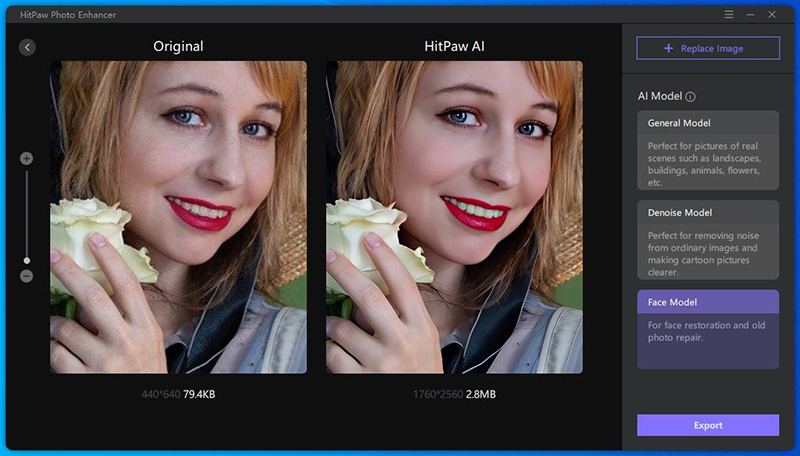Viewport: 800px width, 456px height.
Task: Open the hamburger menu in title bar
Action: [729, 15]
